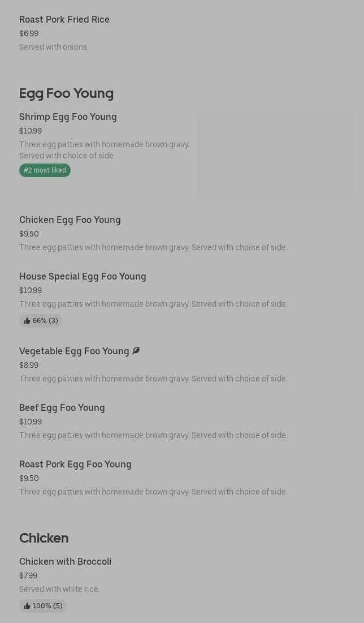Click the Chicken section heading
This screenshot has height=623, width=364.
(44, 538)
